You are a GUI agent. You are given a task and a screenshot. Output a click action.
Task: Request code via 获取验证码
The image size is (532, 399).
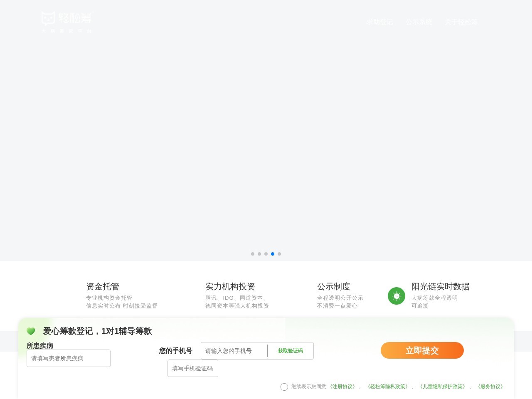tap(291, 351)
